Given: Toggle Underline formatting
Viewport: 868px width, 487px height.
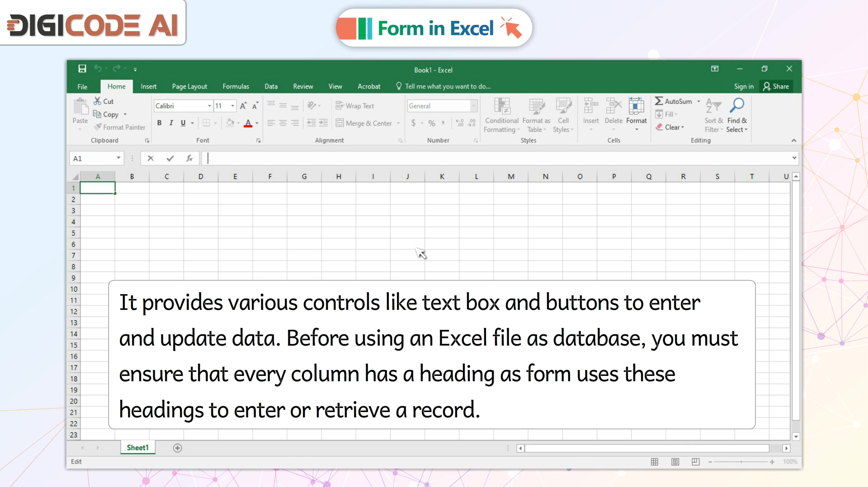Looking at the screenshot, I should click(x=183, y=123).
